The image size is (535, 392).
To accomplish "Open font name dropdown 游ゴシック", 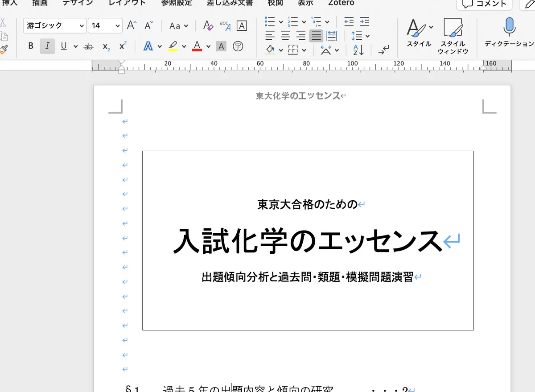I will pyautogui.click(x=55, y=25).
